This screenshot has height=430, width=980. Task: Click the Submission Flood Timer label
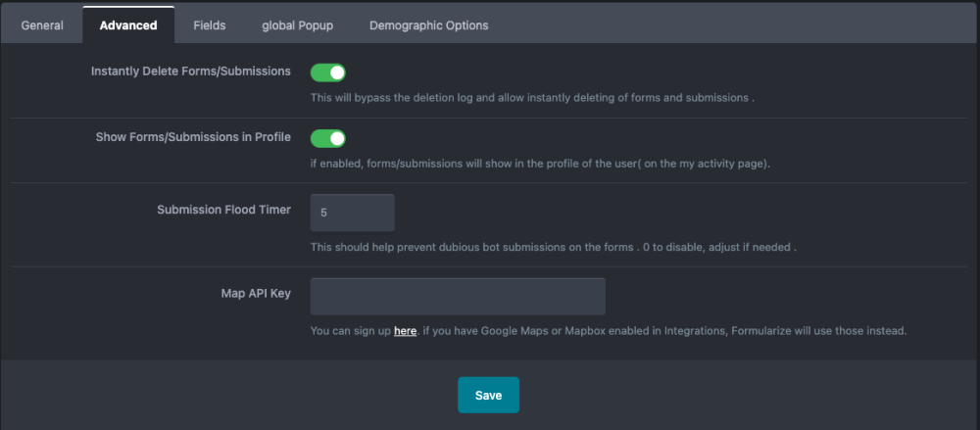point(223,210)
